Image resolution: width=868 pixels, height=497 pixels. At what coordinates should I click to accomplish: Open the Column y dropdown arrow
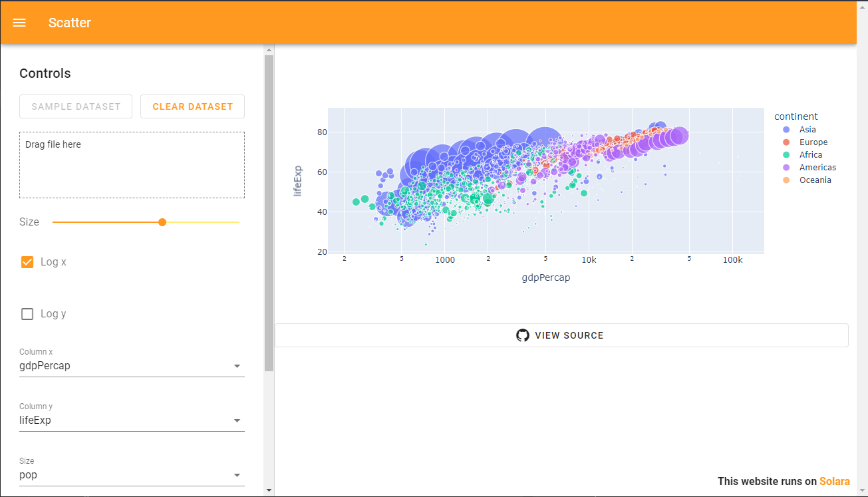coord(237,420)
